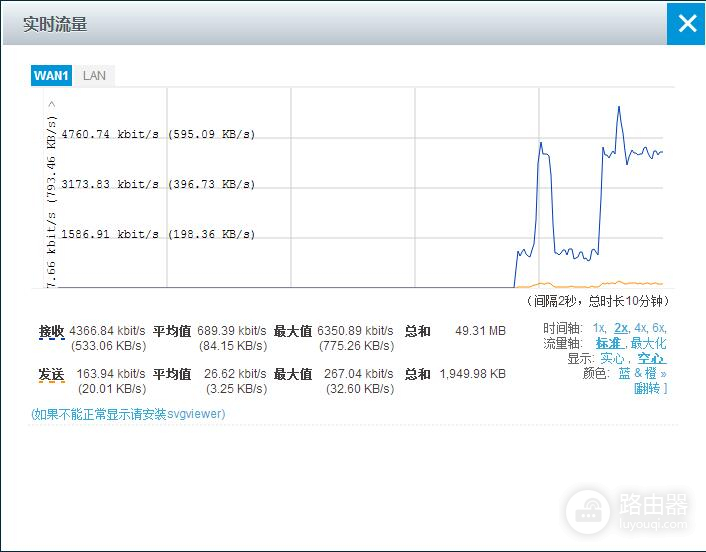Choose 空心 hollow display mode
Screen dimensions: 706x552
point(650,358)
